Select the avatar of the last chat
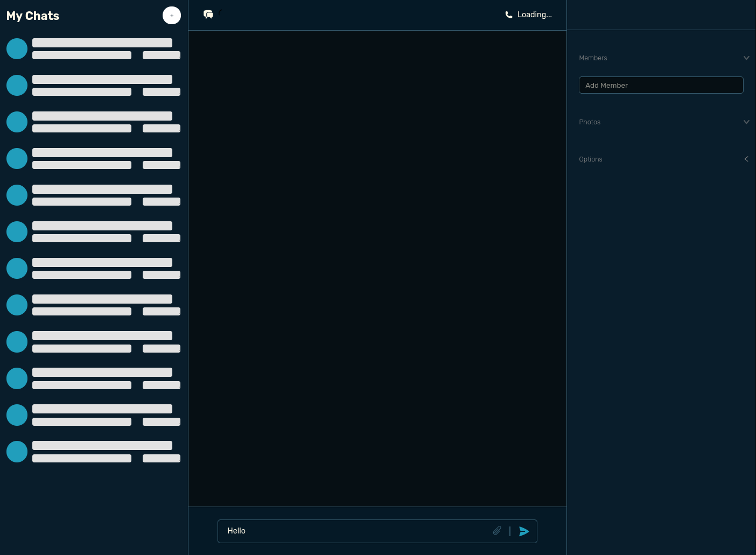 pos(17,452)
